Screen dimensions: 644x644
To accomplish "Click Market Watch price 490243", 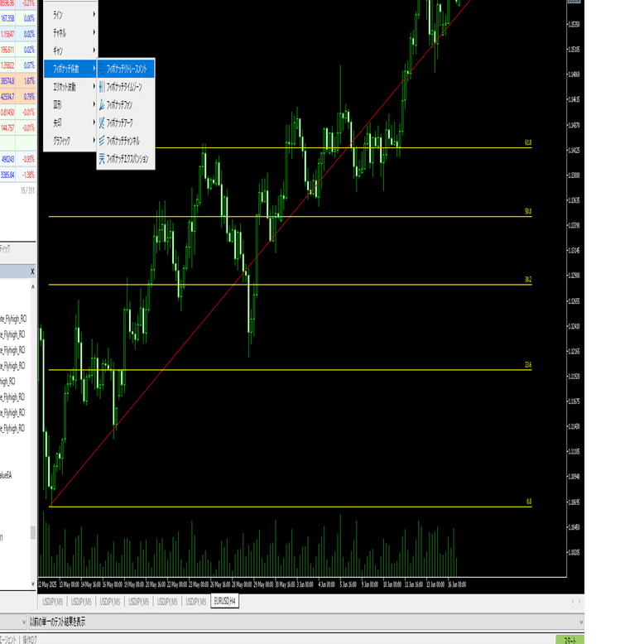I will (x=7, y=159).
